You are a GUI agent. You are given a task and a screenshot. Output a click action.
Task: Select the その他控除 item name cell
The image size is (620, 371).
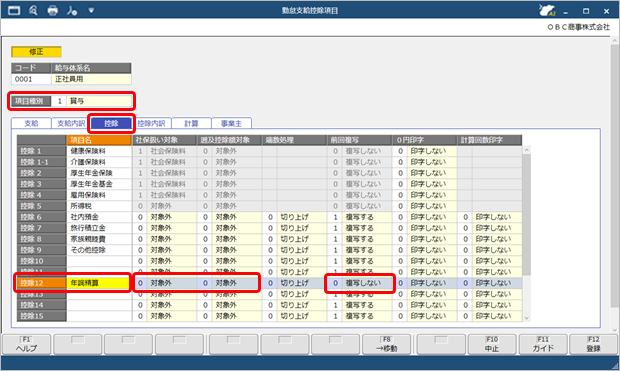click(x=99, y=250)
